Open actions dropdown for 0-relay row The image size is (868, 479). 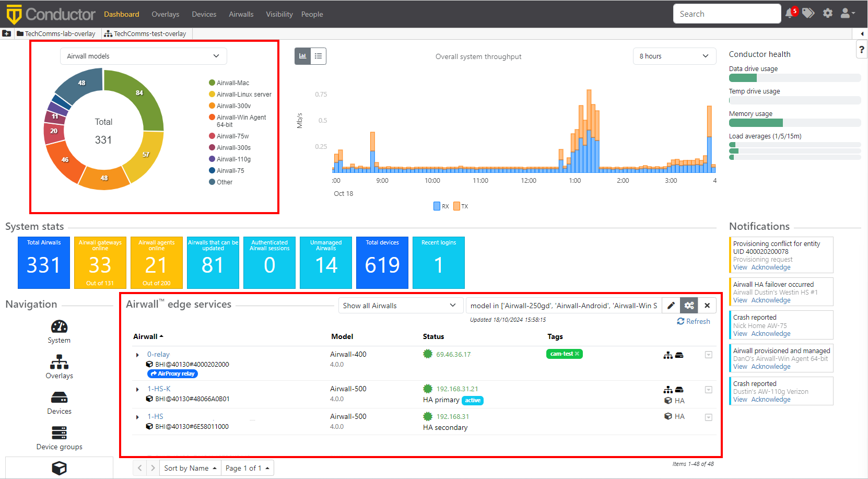[x=709, y=355]
